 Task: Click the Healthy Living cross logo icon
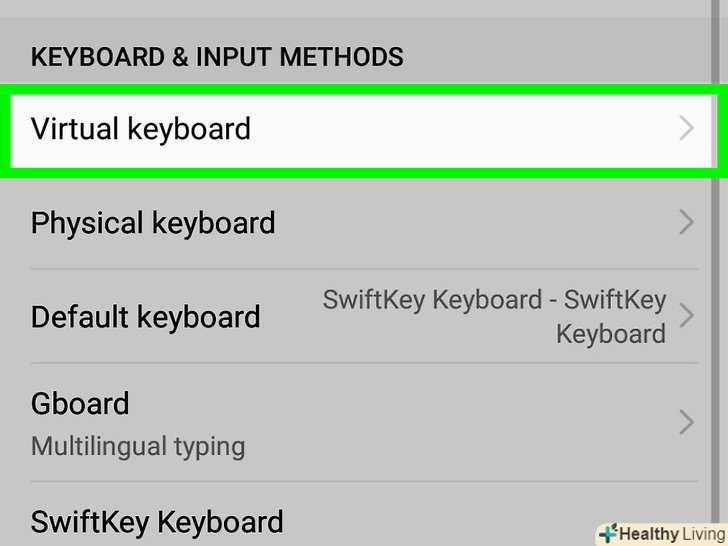(606, 533)
